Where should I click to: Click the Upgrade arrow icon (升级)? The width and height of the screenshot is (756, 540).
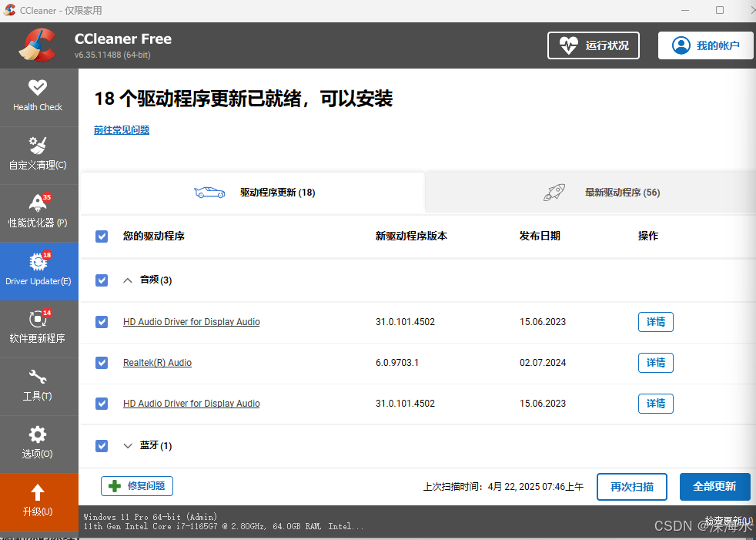point(38,493)
